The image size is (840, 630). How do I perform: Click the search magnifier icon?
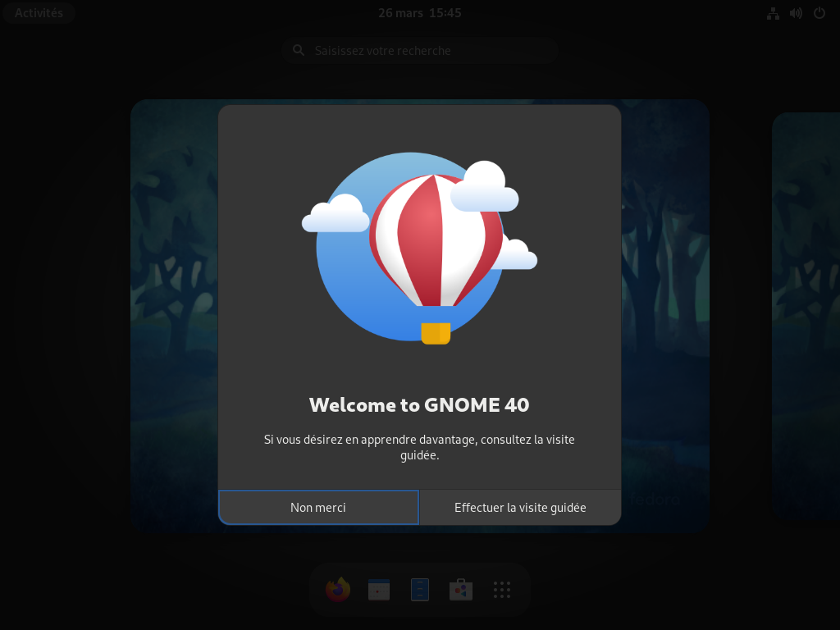(x=299, y=50)
